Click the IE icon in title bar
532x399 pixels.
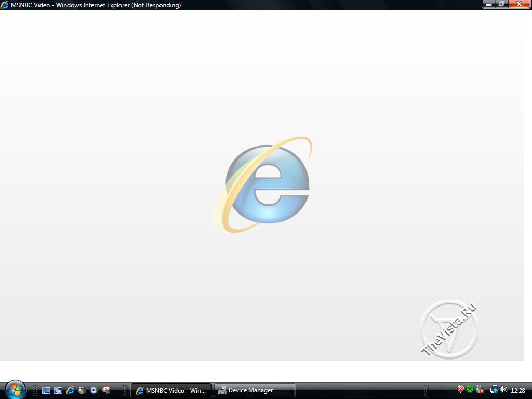[x=5, y=5]
